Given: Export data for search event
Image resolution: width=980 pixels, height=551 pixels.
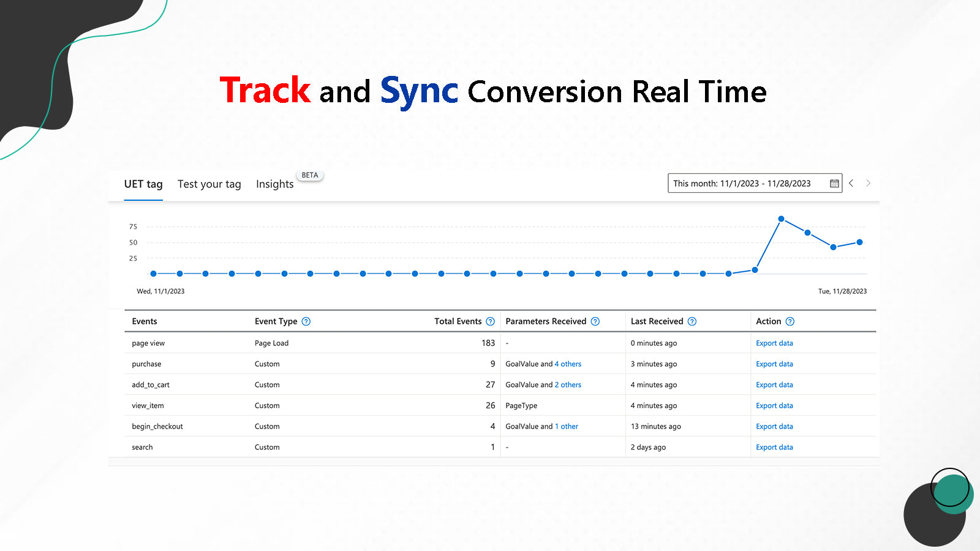Looking at the screenshot, I should point(774,448).
